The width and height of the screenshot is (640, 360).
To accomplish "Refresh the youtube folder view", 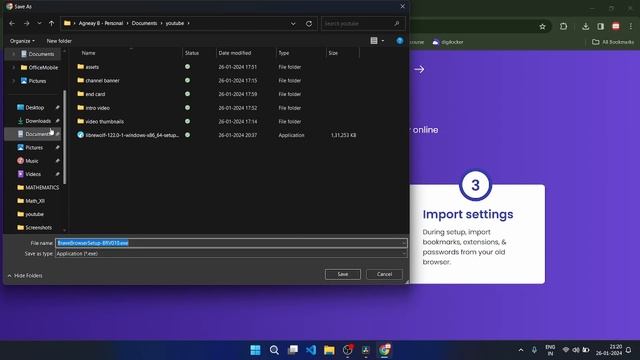I will pyautogui.click(x=309, y=24).
